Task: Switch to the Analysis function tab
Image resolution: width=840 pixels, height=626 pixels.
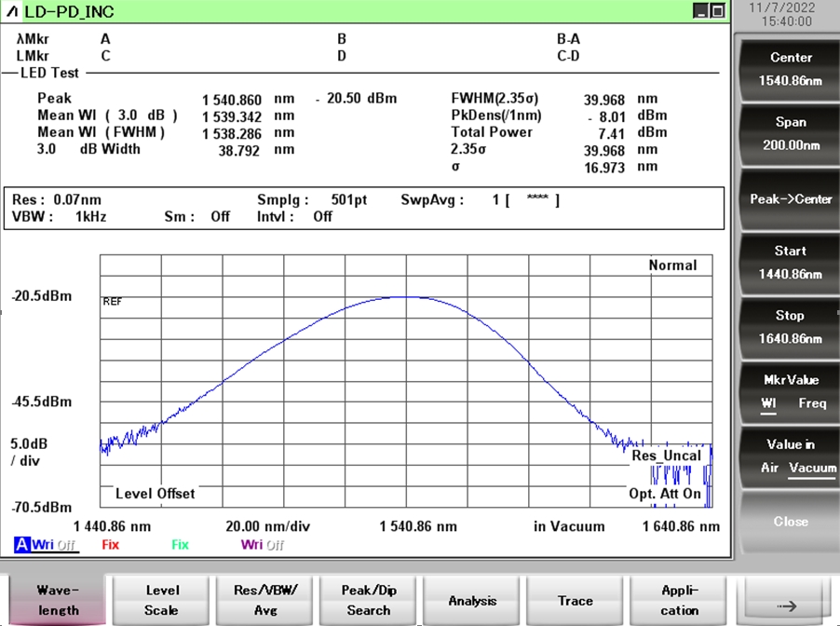Action: pyautogui.click(x=472, y=601)
